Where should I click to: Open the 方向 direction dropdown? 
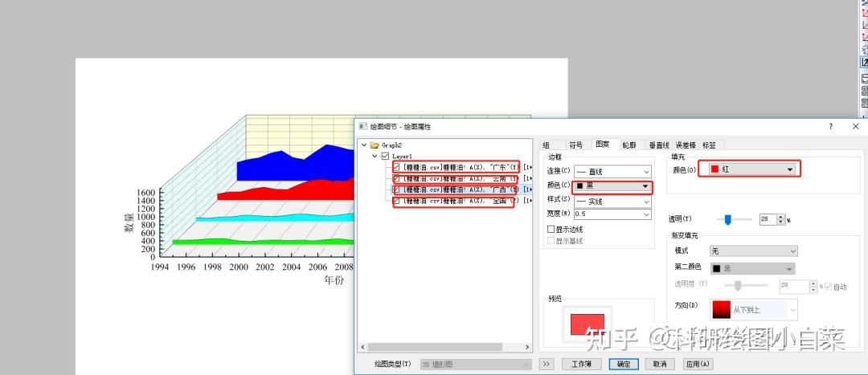(754, 310)
